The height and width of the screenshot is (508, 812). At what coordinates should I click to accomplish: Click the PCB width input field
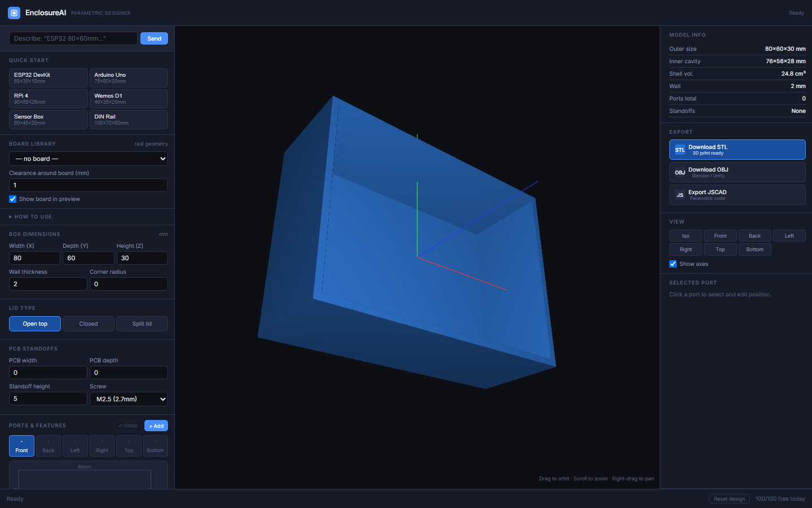(x=48, y=373)
